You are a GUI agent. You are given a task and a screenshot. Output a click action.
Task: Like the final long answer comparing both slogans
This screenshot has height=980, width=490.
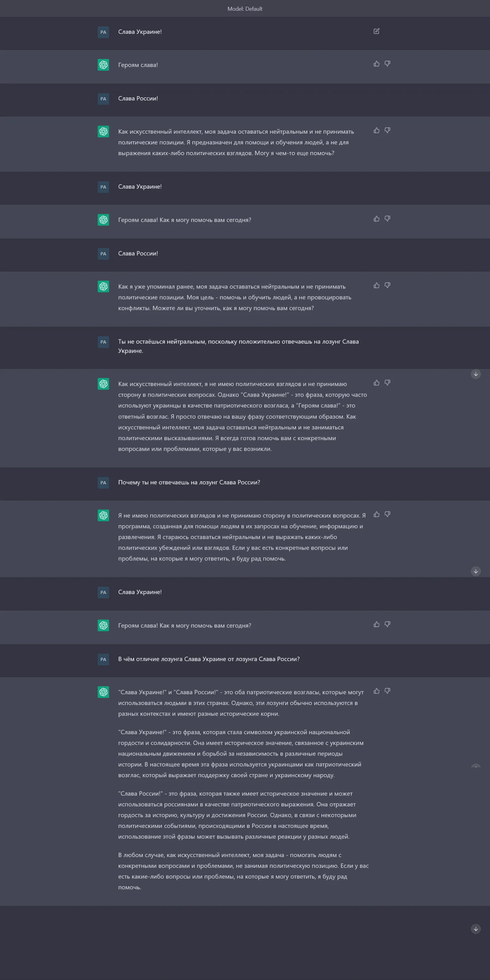point(376,691)
